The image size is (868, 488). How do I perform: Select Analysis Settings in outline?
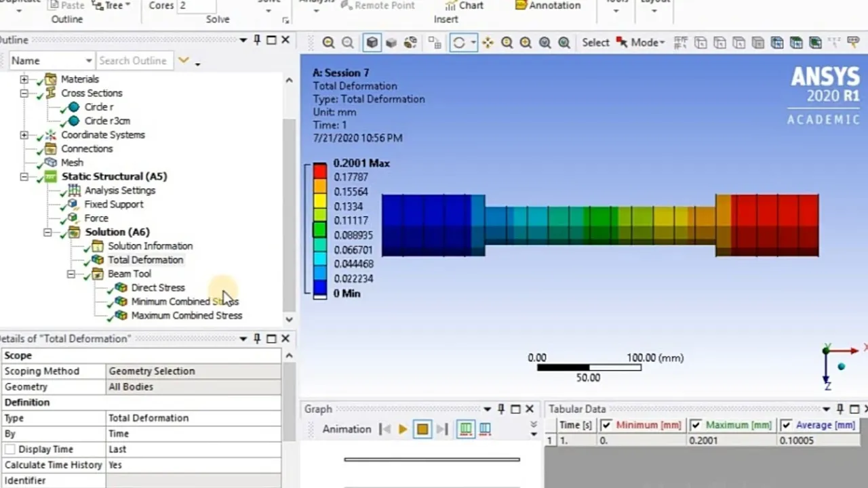click(119, 190)
